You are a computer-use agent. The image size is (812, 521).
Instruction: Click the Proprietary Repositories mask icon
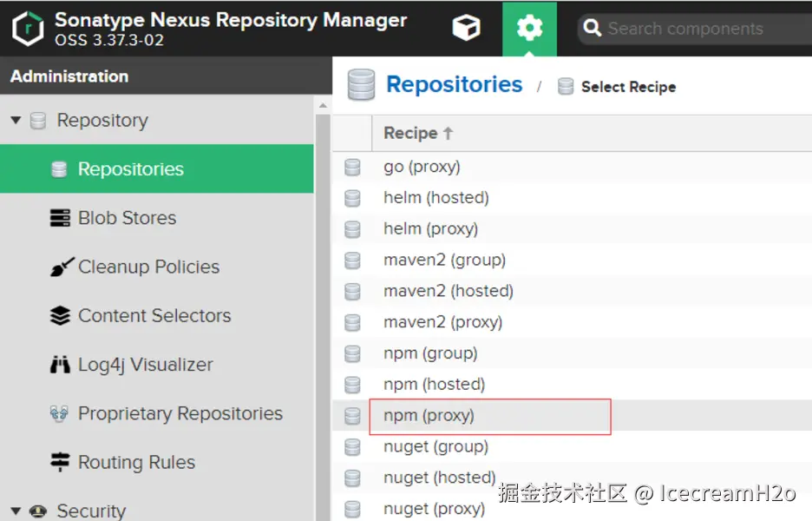click(59, 413)
